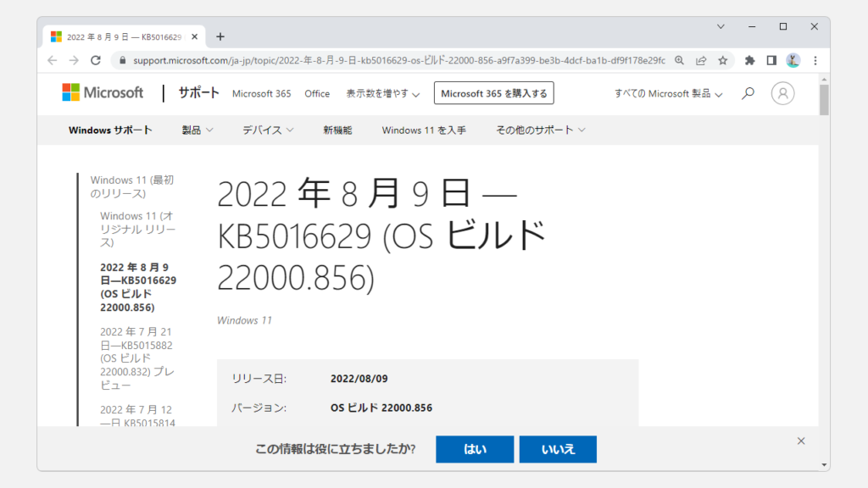Minimize the browser window
Viewport: 868px width, 488px height.
tap(752, 26)
